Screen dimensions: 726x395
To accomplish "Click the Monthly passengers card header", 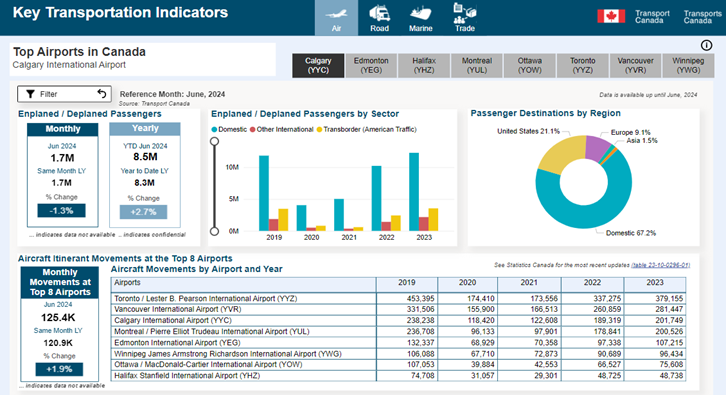I will [x=63, y=129].
